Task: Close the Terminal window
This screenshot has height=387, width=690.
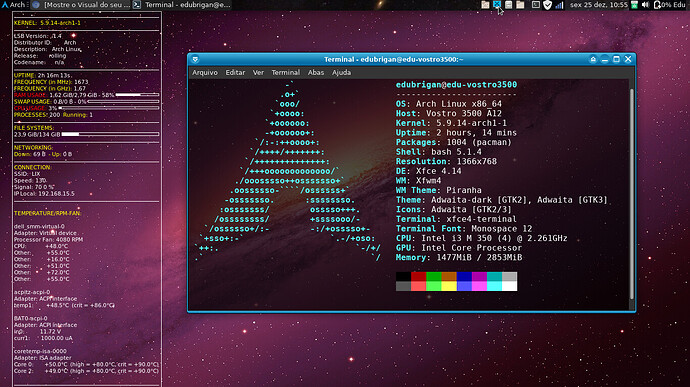Action: pos(628,59)
